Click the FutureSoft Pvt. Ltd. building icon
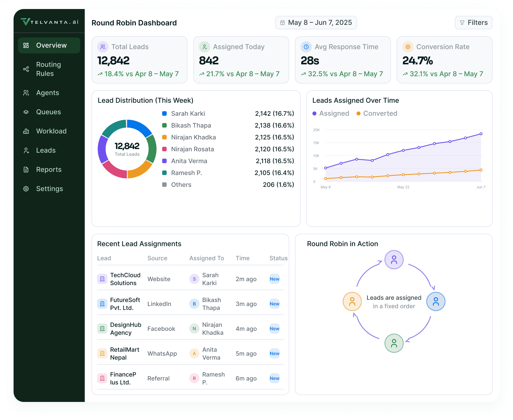Screen dimensions: 513x420 tap(102, 304)
